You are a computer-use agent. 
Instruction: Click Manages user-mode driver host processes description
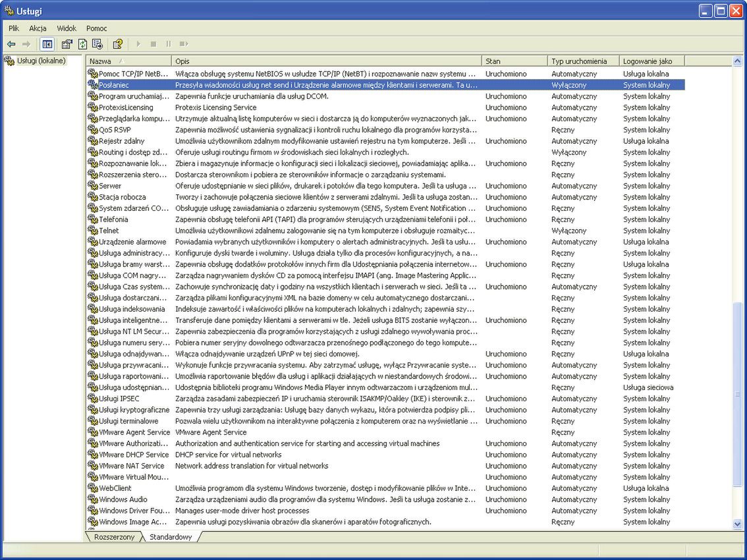(242, 511)
